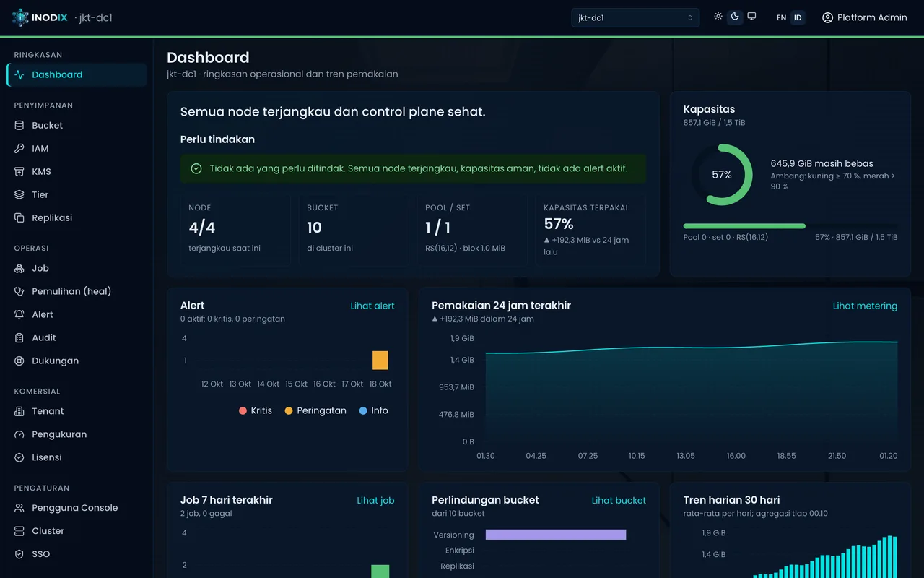Toggle Peringatan legend orange swatch
The height and width of the screenshot is (578, 924).
click(289, 410)
